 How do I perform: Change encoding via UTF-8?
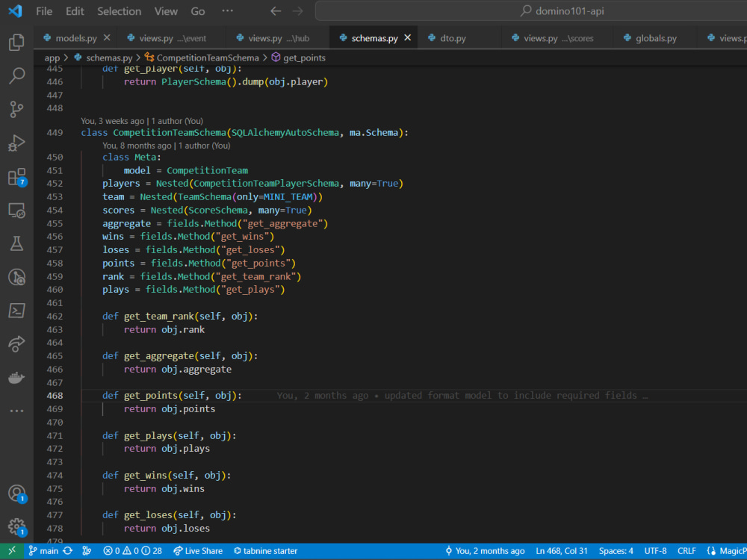pos(656,551)
